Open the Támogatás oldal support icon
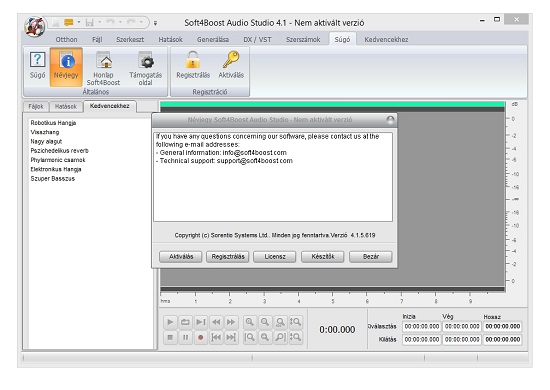 (145, 68)
